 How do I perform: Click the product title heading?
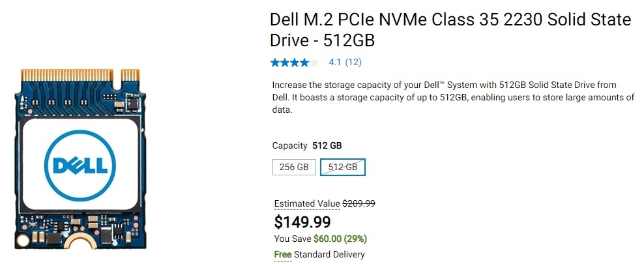tap(450, 29)
